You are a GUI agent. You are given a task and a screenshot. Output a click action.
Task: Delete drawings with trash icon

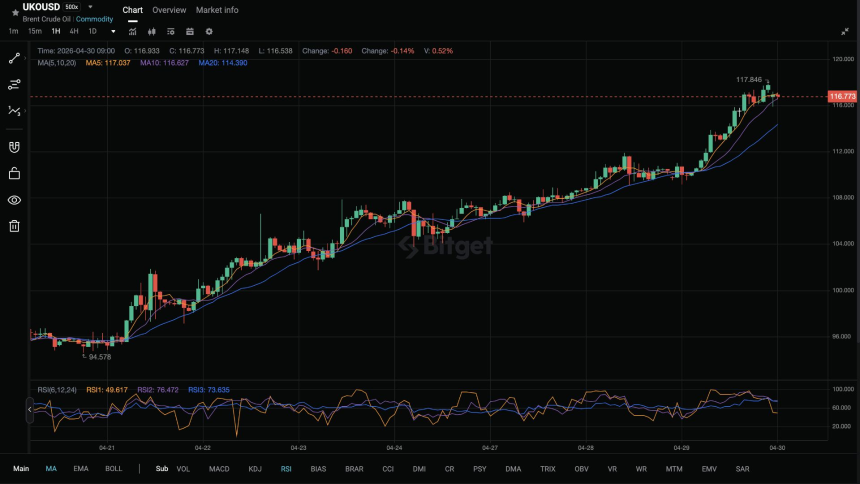pyautogui.click(x=14, y=226)
